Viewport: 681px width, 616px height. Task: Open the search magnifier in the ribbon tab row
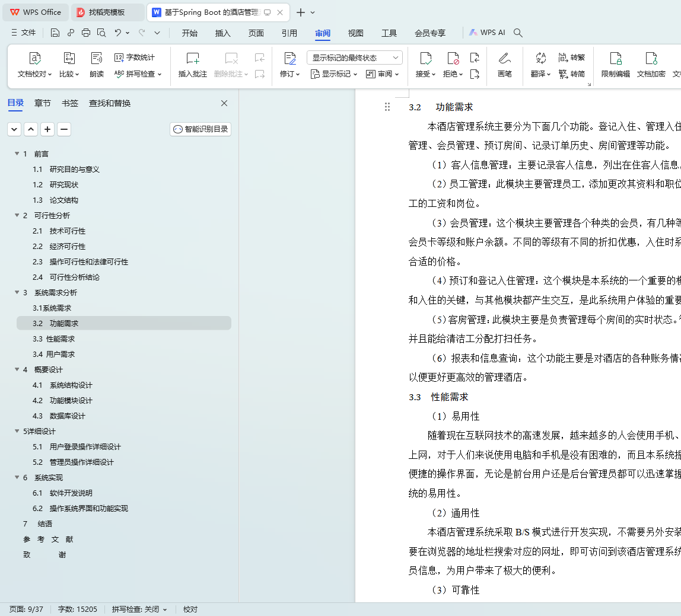[518, 33]
